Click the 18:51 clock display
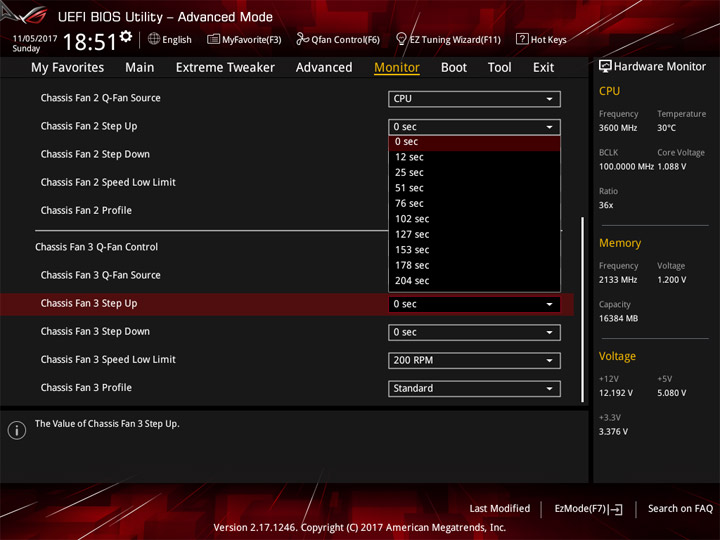Screen dimensions: 720x540 [x=90, y=42]
